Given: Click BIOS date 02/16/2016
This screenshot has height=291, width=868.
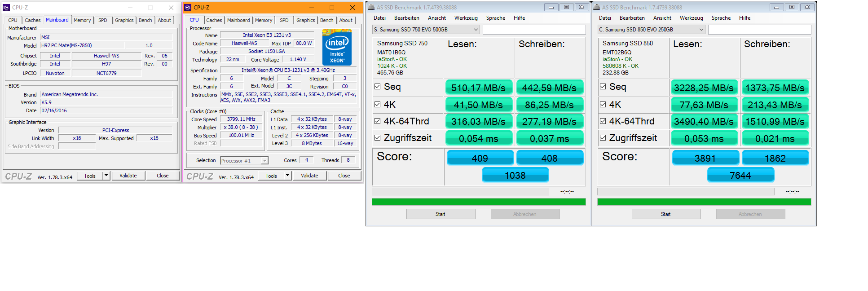Looking at the screenshot, I should [x=106, y=110].
